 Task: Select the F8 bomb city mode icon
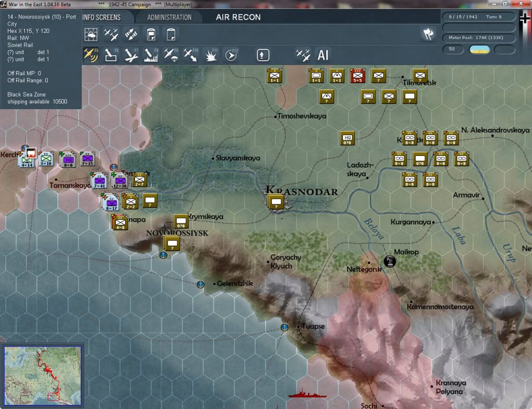[x=151, y=55]
